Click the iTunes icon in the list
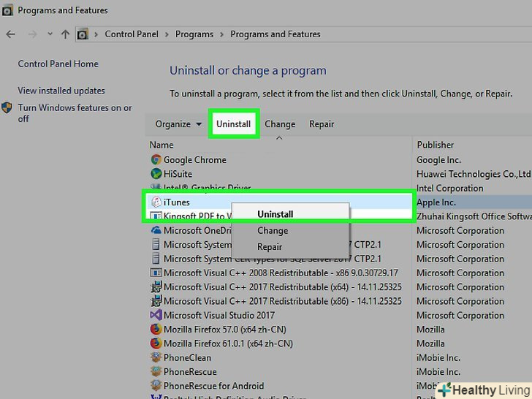 156,202
